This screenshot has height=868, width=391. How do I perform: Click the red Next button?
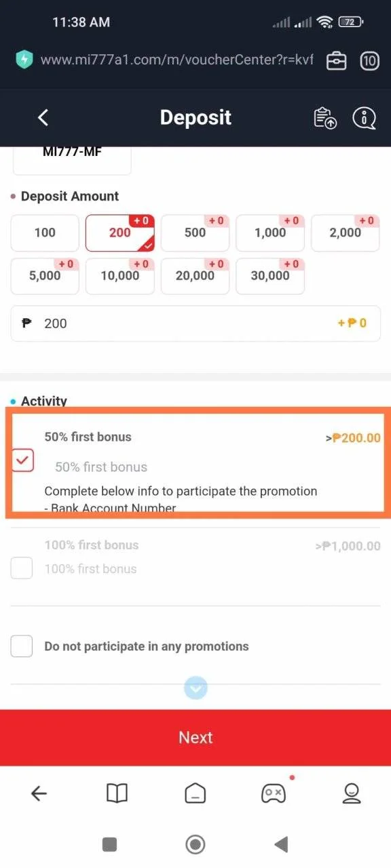[195, 738]
